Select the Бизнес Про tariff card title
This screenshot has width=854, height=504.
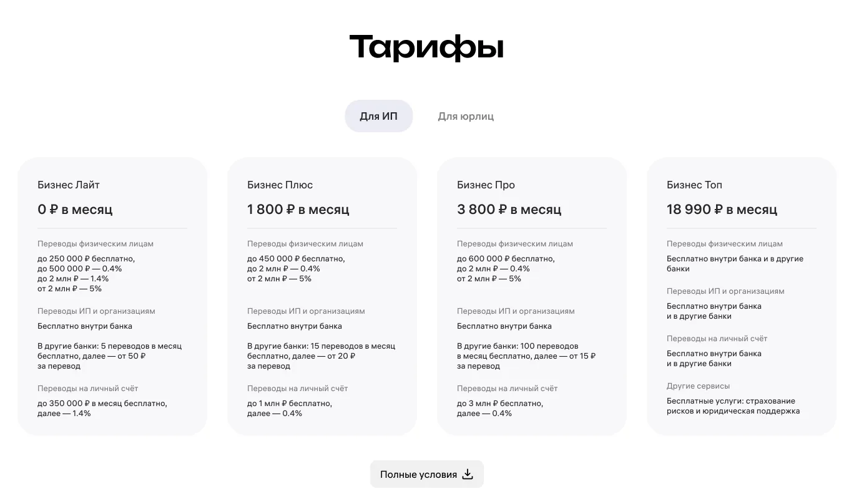pos(486,185)
